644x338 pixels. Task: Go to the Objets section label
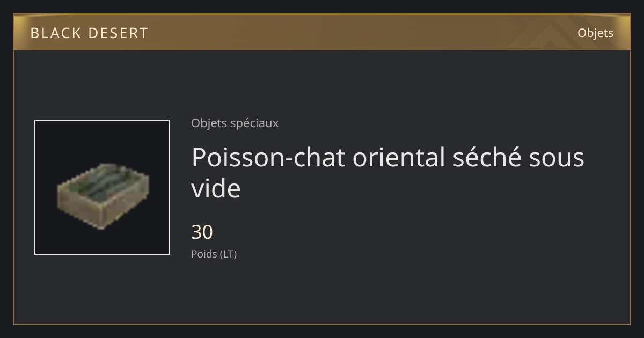pos(595,33)
